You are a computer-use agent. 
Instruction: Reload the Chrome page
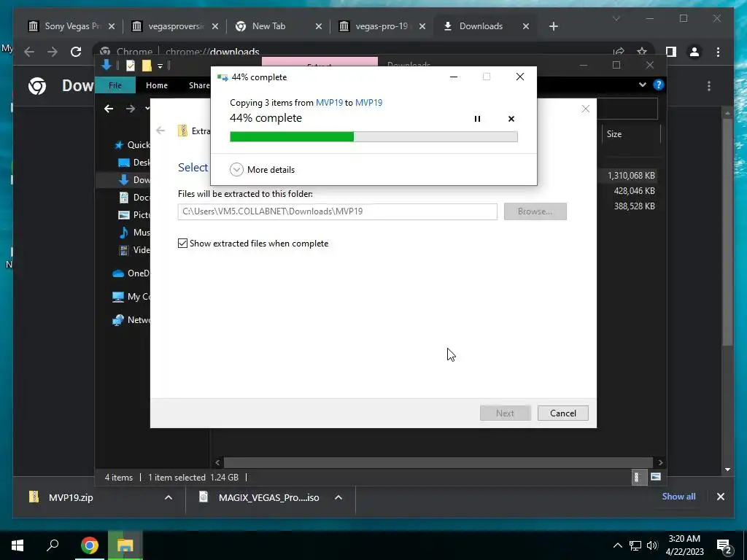(x=76, y=52)
